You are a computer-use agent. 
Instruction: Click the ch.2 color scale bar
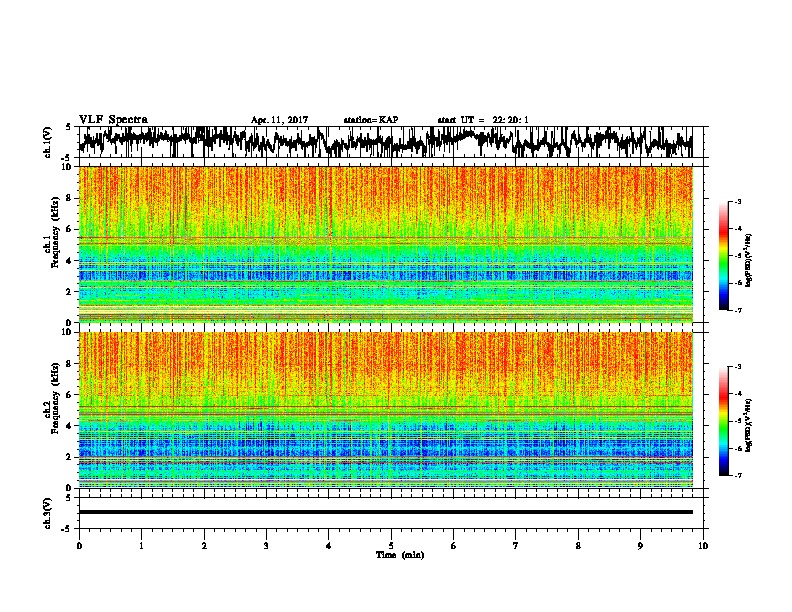click(723, 421)
